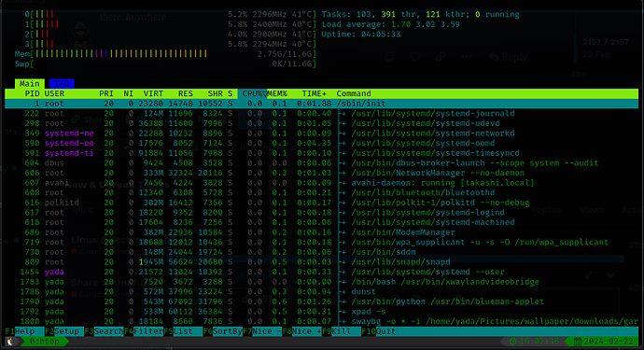The width and height of the screenshot is (644, 350).
Task: Click the Load average values
Action: [x=425, y=24]
